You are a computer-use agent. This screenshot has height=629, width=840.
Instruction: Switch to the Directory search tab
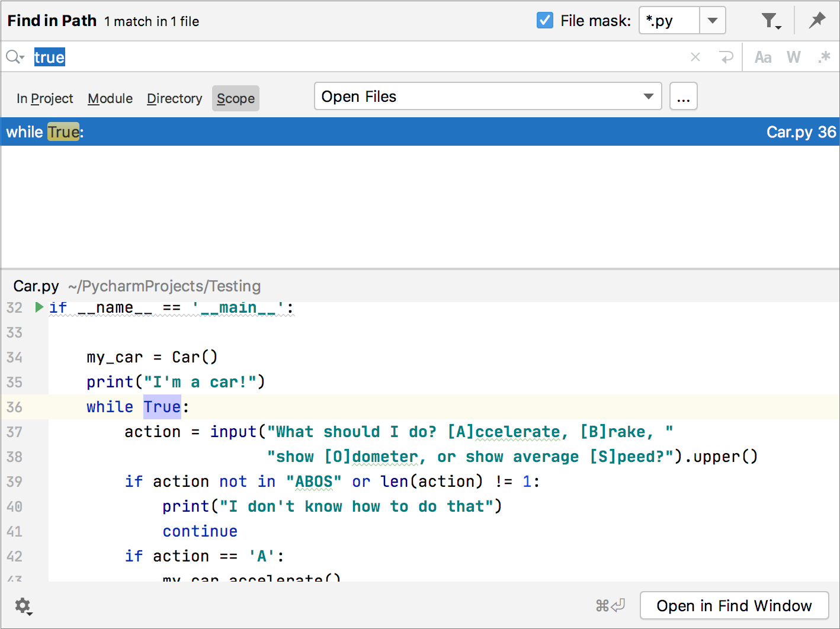174,98
